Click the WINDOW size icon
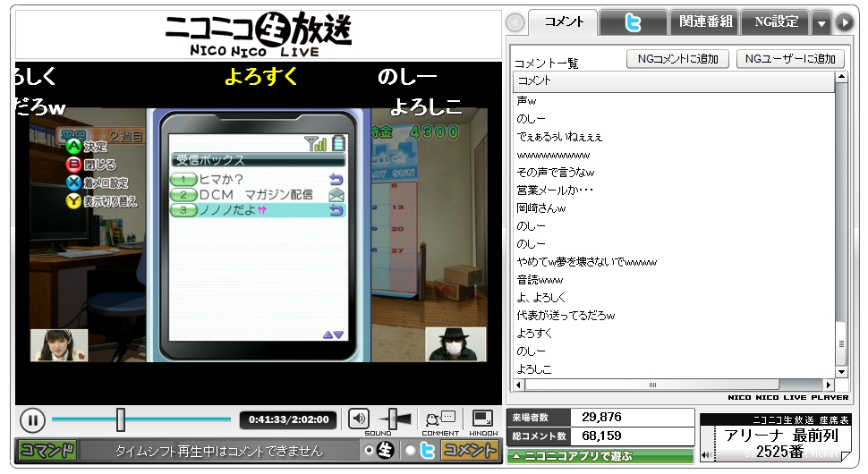The image size is (868, 474). (483, 418)
